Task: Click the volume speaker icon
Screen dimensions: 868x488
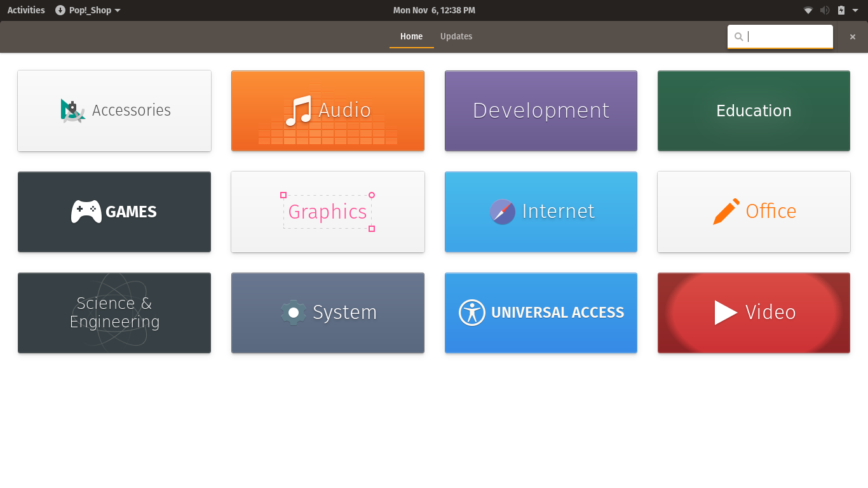Action: point(825,10)
